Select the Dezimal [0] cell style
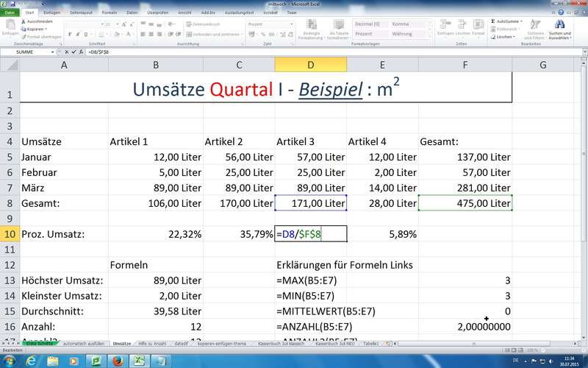The image size is (588, 368). coord(371,24)
